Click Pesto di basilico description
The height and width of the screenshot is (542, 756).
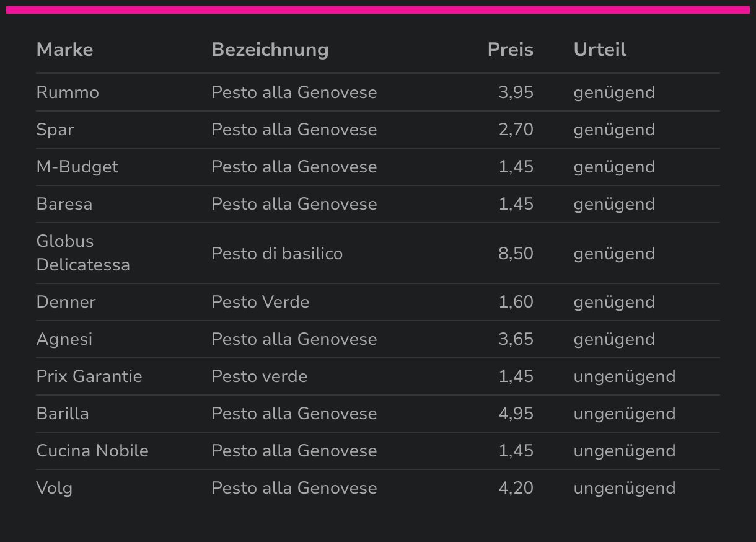[x=277, y=254]
